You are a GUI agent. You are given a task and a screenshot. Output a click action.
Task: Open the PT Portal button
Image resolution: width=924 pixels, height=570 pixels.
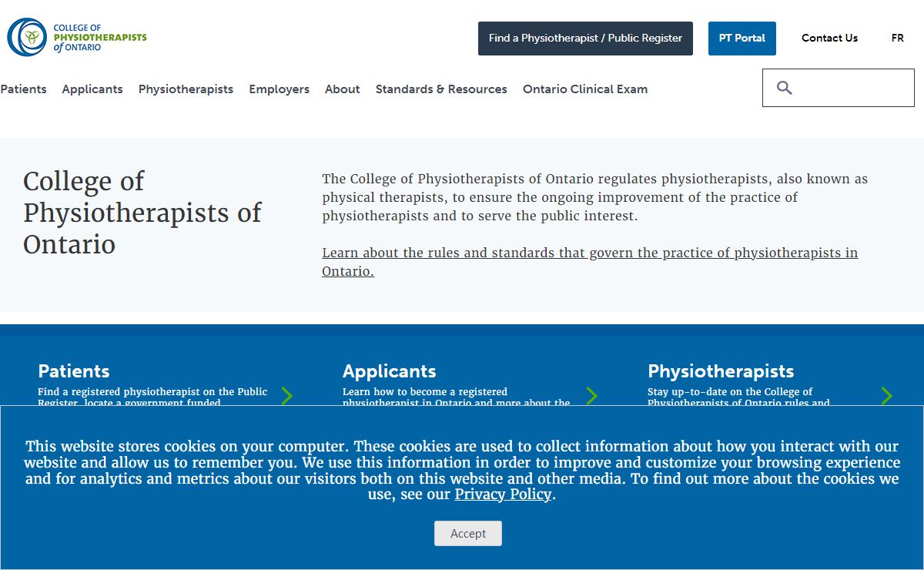click(742, 39)
